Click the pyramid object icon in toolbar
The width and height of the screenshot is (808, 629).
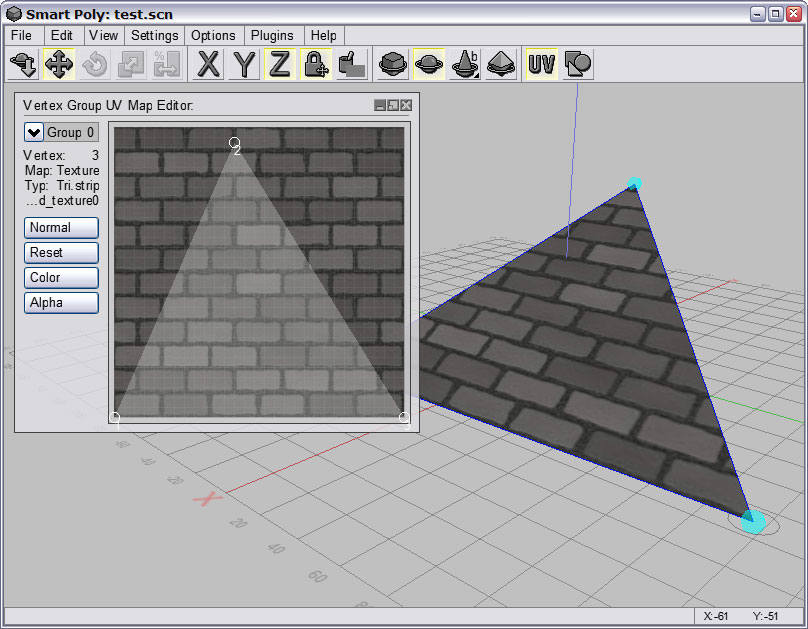coord(501,65)
